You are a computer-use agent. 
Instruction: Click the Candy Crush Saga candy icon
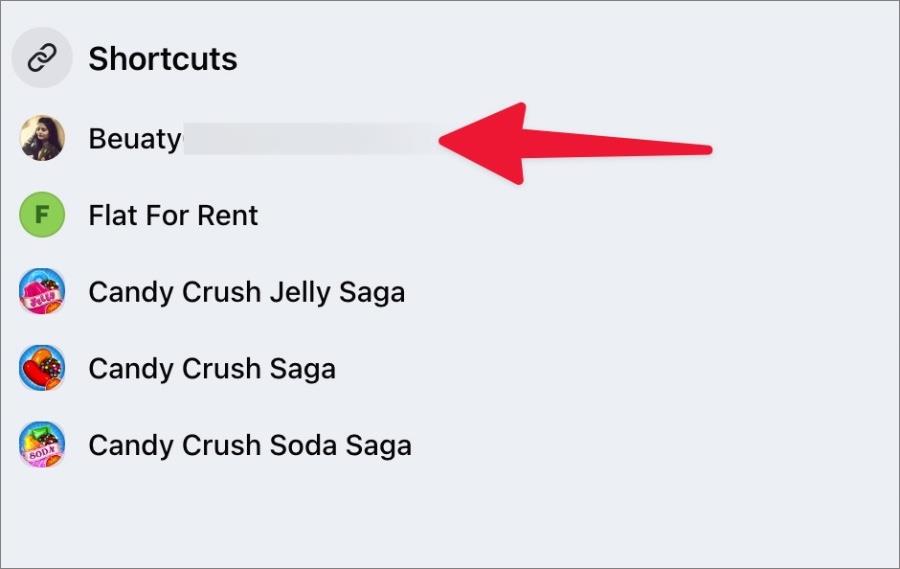pyautogui.click(x=42, y=368)
